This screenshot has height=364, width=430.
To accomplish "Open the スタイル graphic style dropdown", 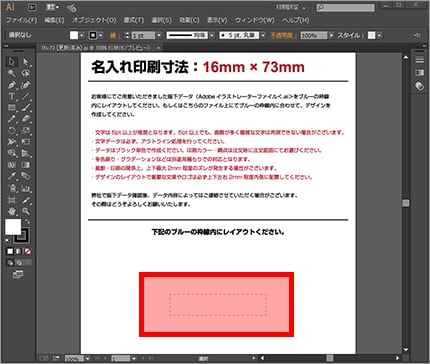I will [x=379, y=35].
